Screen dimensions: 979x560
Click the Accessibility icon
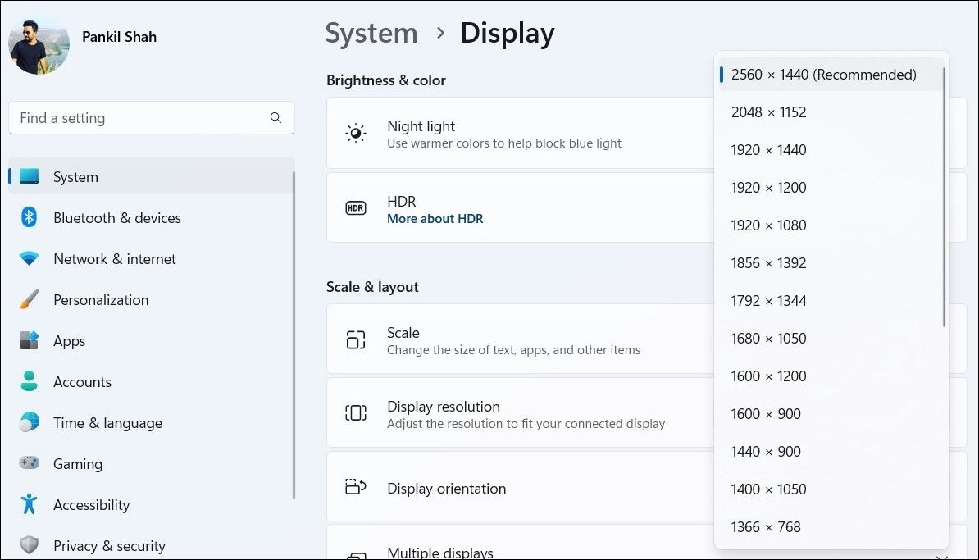[29, 504]
